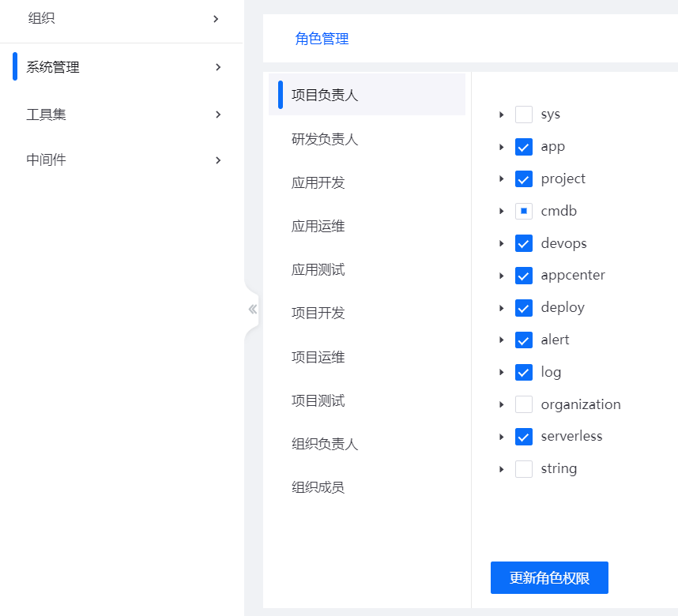The image size is (678, 616).
Task: Enable the string permission checkbox
Action: click(524, 469)
